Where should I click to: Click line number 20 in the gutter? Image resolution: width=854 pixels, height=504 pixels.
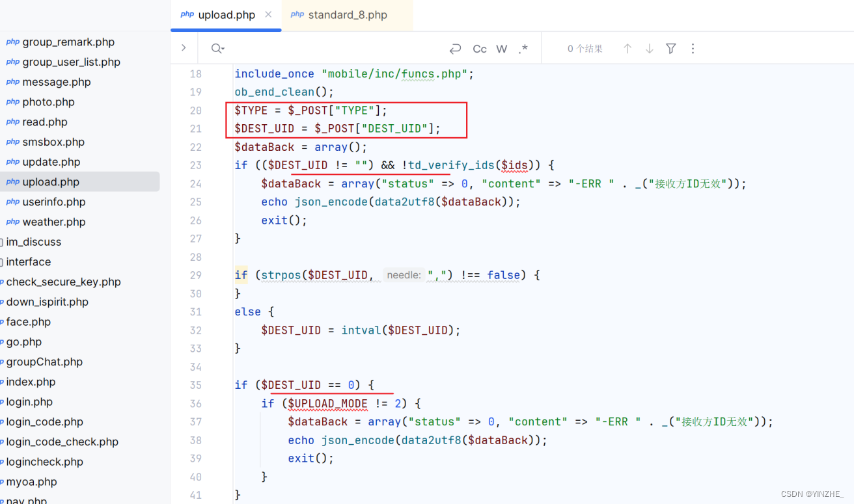click(196, 111)
